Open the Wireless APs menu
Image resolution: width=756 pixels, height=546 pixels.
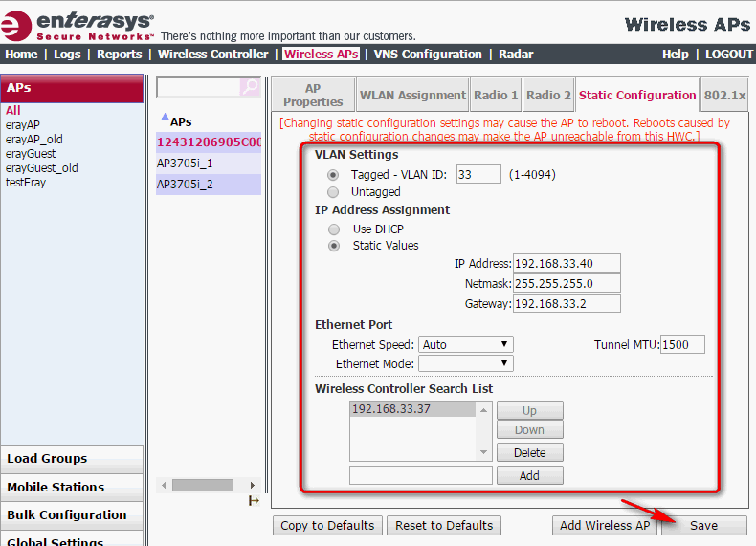[322, 54]
